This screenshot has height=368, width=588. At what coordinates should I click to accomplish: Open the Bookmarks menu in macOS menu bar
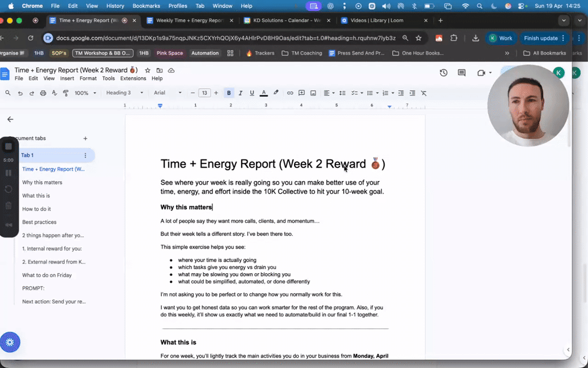(x=146, y=6)
